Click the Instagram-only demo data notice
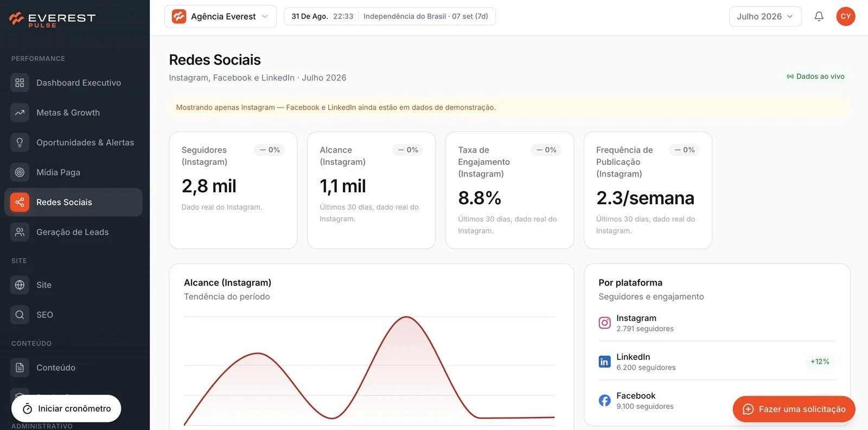The height and width of the screenshot is (430, 868). tap(509, 107)
